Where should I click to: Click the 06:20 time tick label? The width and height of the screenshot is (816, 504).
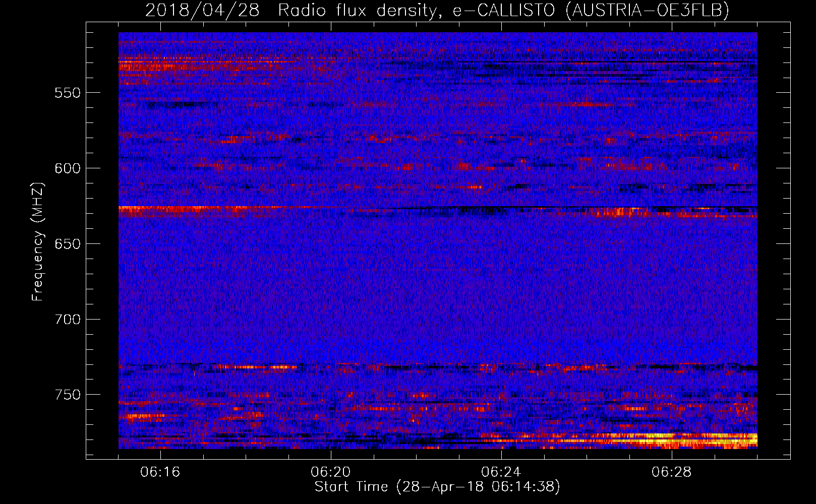(331, 472)
